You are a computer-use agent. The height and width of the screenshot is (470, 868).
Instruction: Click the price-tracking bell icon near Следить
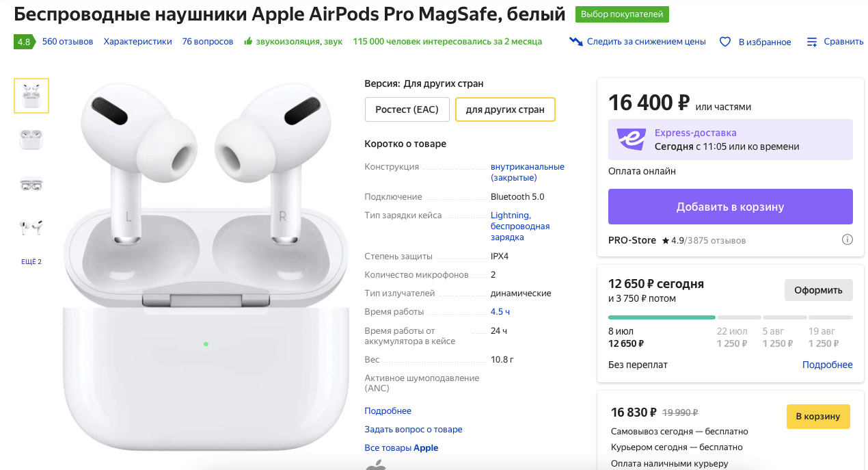575,41
